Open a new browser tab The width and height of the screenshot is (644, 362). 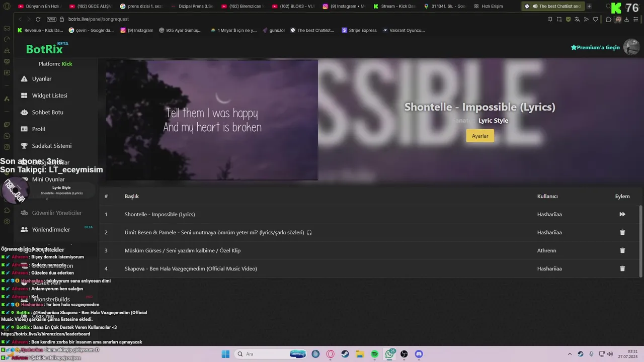tap(589, 6)
